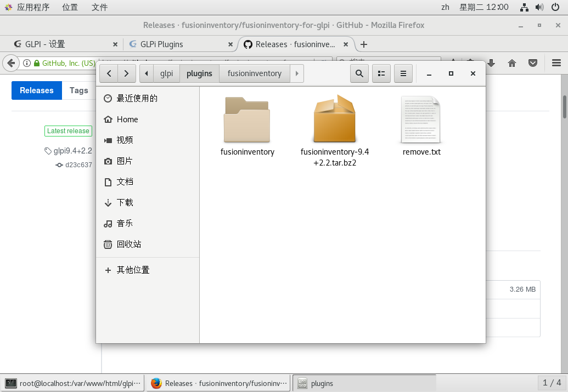Viewport: 568px width, 392px height.
Task: Open a new Firefox tab
Action: 364,44
